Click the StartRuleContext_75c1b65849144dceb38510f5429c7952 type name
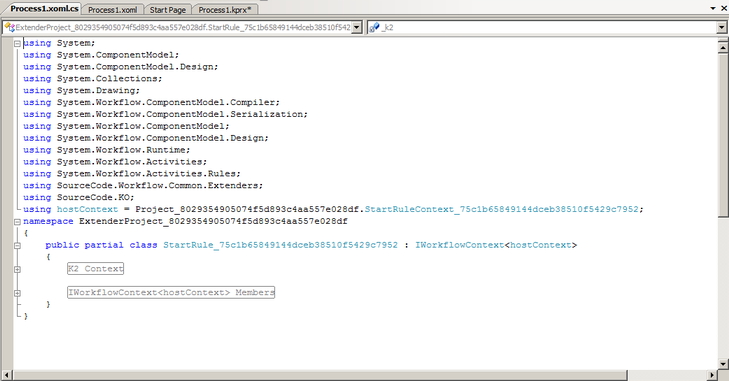729x381 pixels. point(501,209)
